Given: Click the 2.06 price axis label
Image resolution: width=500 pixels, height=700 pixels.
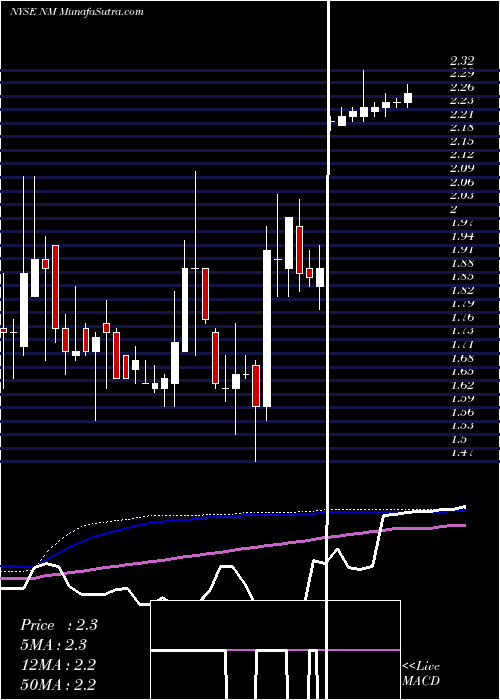Looking at the screenshot, I should tap(462, 182).
